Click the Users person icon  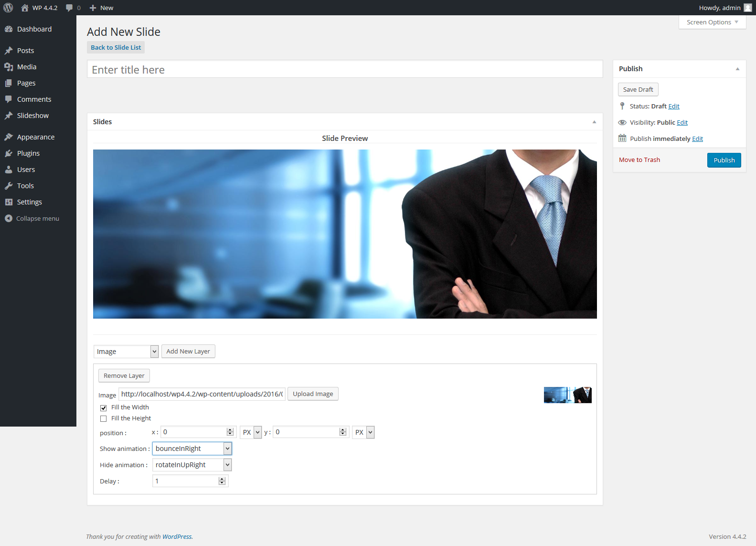tap(9, 170)
